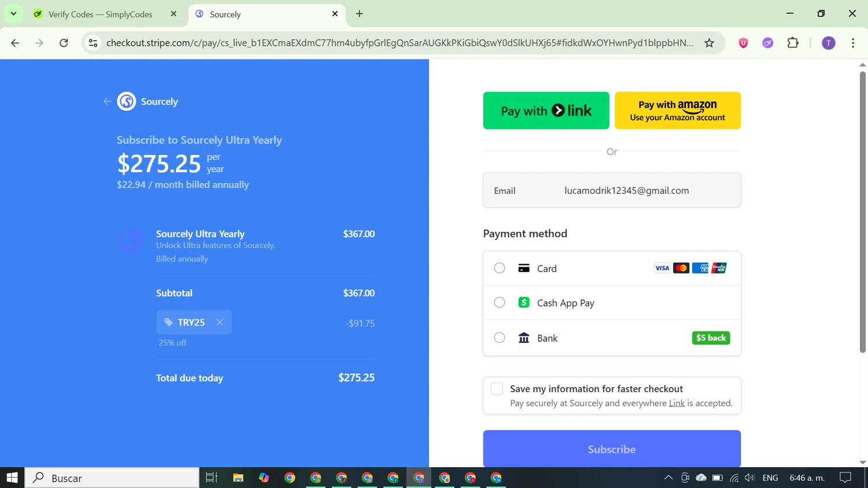Click the UnionPay logo
Screen dimensions: 868x488
719,268
